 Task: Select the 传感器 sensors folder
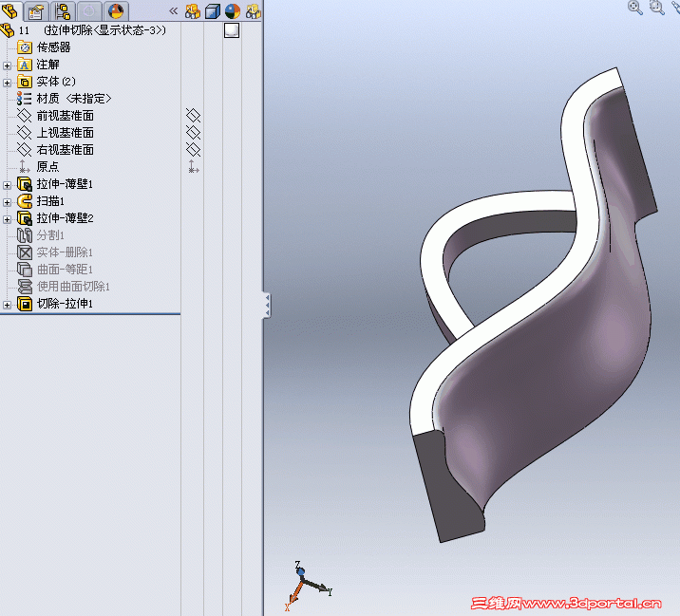point(44,47)
